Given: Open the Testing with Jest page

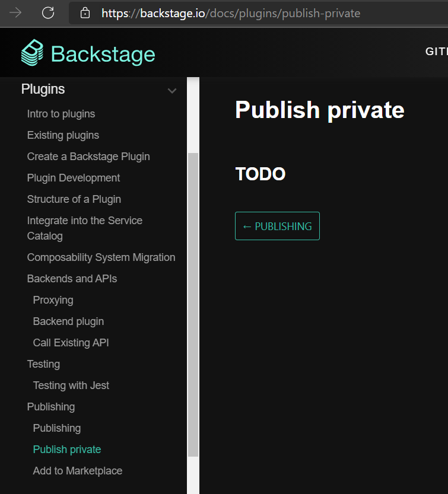Looking at the screenshot, I should tap(71, 385).
